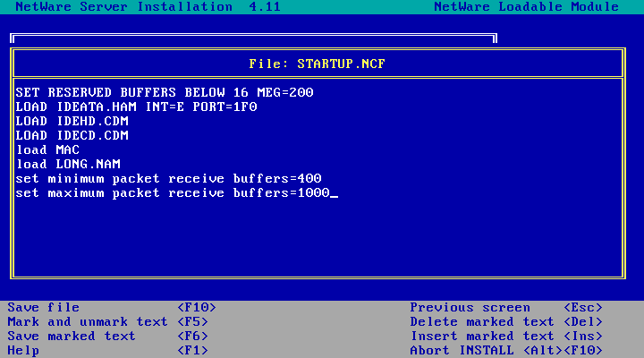The height and width of the screenshot is (358, 644).
Task: Click the <F6> key label
Action: coord(192,337)
